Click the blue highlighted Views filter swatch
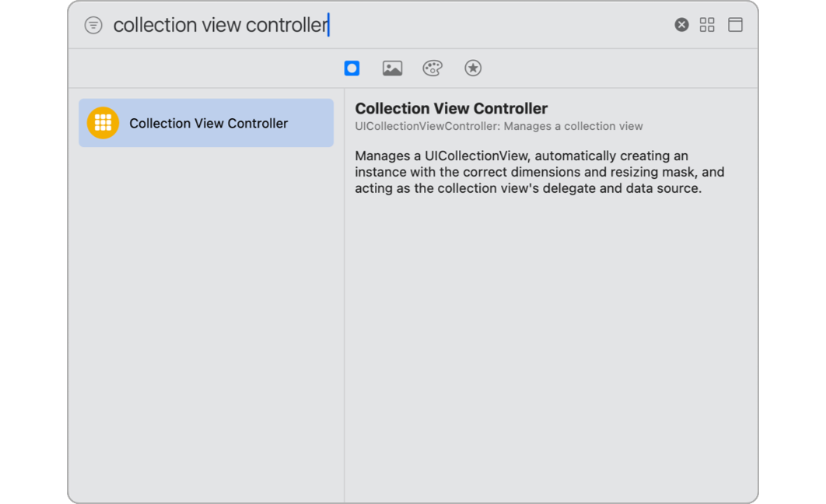Screen dimensions: 826x504 point(352,68)
